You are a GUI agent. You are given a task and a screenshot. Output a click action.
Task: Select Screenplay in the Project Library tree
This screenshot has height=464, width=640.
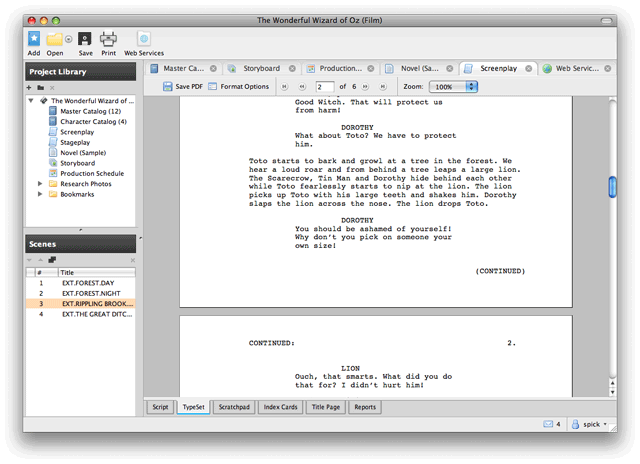(x=77, y=132)
